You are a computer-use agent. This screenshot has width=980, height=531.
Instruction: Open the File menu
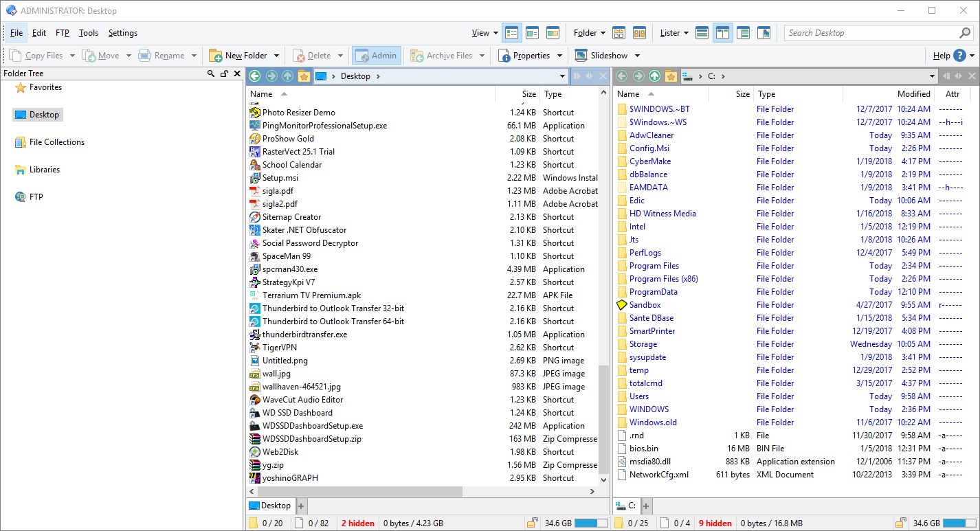[16, 33]
